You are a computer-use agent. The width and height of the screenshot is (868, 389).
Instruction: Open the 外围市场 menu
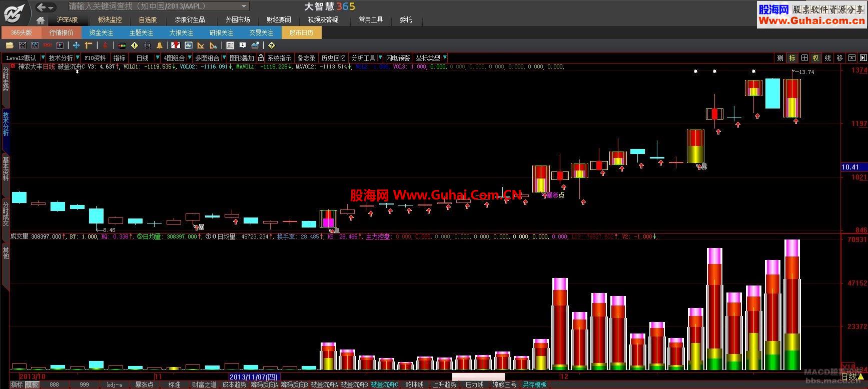pyautogui.click(x=238, y=20)
